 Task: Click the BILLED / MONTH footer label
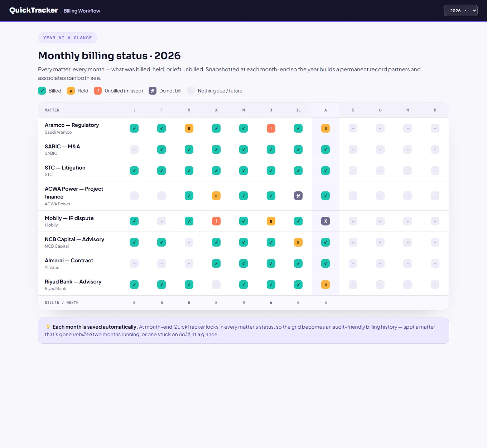(62, 303)
